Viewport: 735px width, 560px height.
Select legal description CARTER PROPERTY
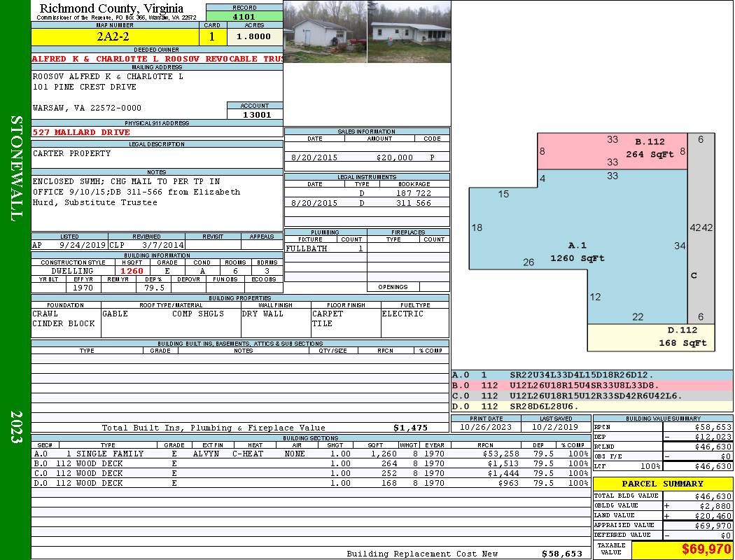pos(71,154)
